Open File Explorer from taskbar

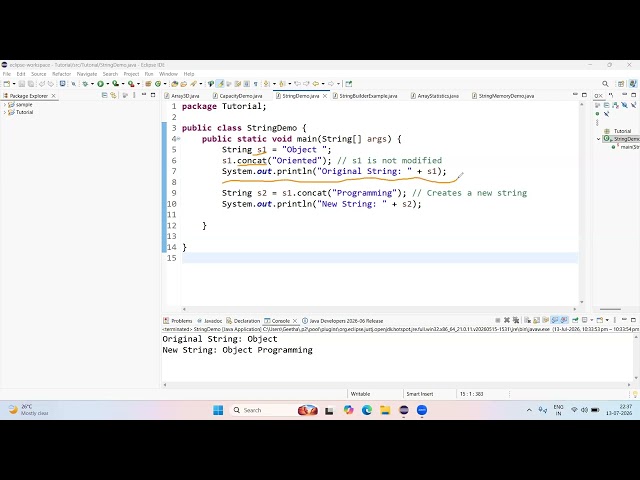(385, 410)
